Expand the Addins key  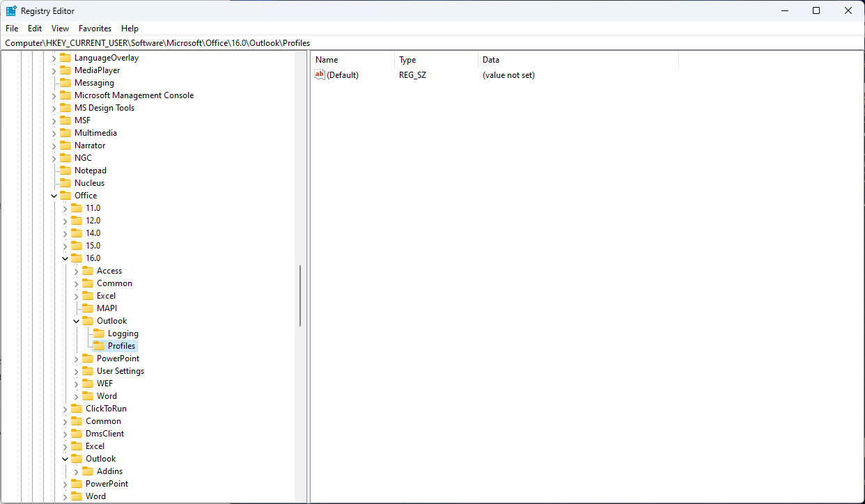76,471
